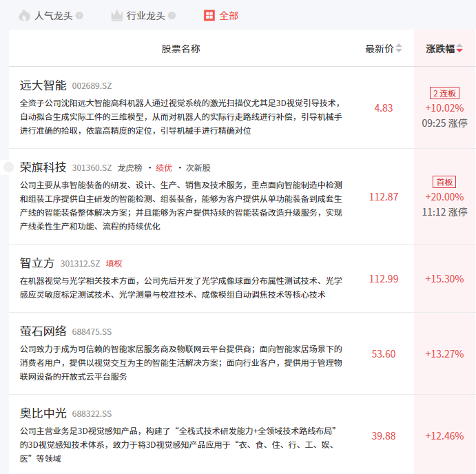Click change value +20.00%
Image resolution: width=476 pixels, height=474 pixels.
tap(444, 197)
